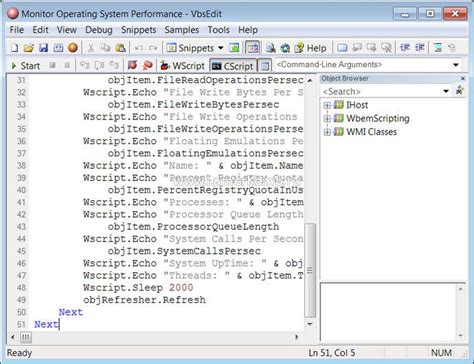Paste from the clipboard icon
Viewport: 474px width, 364px height.
pyautogui.click(x=120, y=48)
